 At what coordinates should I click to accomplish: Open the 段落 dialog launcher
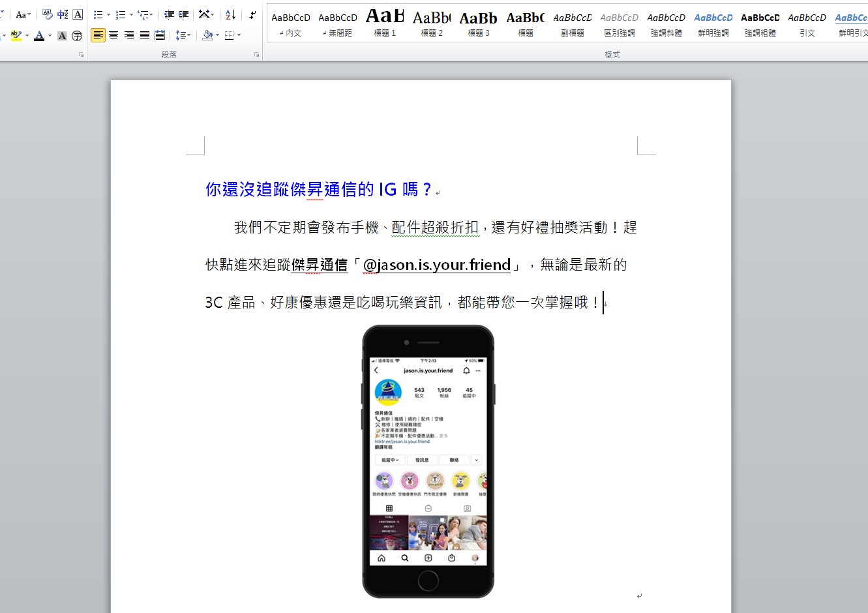[x=257, y=54]
